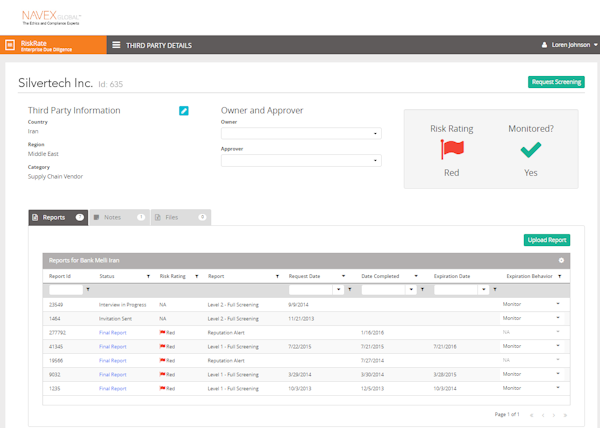Click the Request Date filter input
Image resolution: width=600 pixels, height=428 pixels.
311,290
